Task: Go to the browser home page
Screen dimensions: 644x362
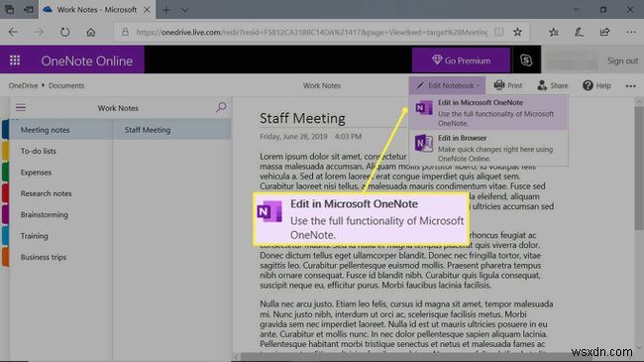Action: 91,32
